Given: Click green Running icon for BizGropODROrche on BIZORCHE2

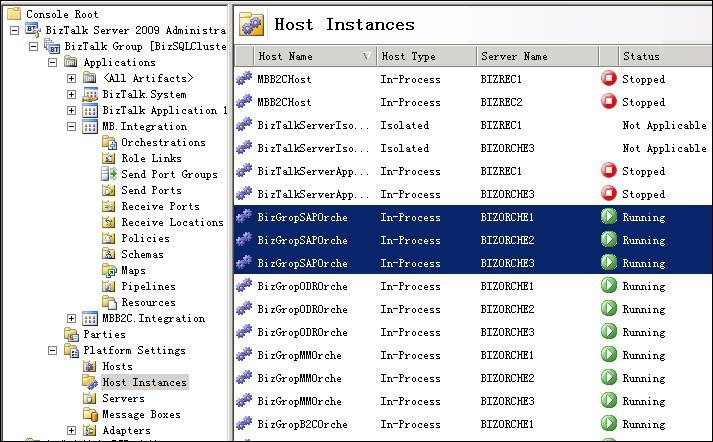Looking at the screenshot, I should click(x=609, y=309).
